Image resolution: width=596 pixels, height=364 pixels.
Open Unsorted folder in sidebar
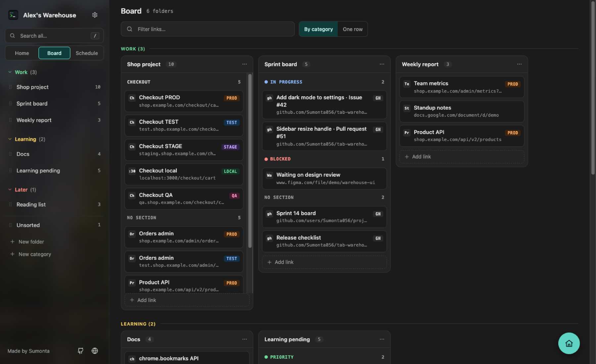coord(55,225)
